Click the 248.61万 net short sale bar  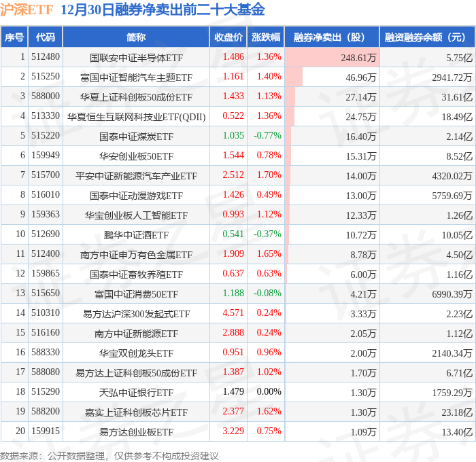point(332,57)
